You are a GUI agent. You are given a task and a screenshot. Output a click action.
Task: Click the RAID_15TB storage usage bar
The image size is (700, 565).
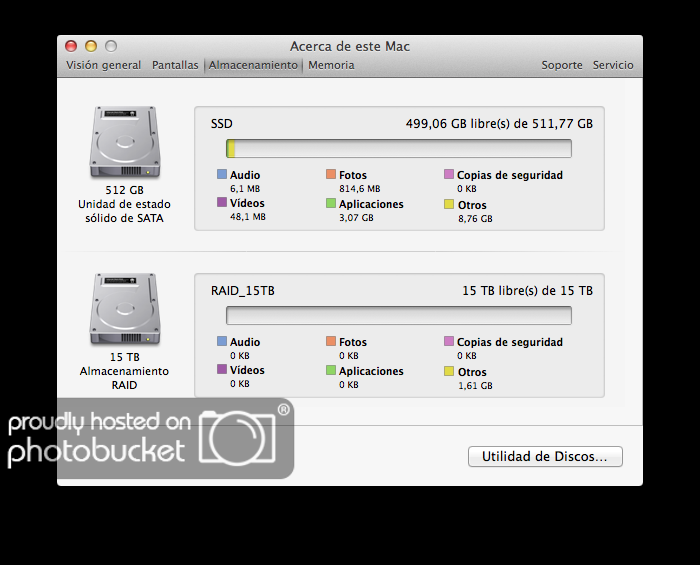[399, 315]
